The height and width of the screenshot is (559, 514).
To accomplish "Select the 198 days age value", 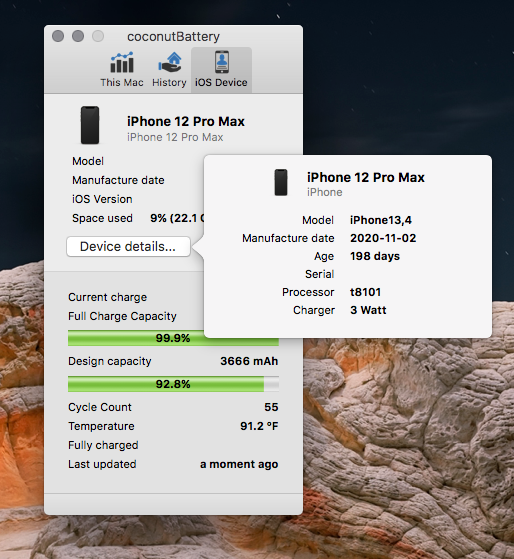I will pos(375,256).
